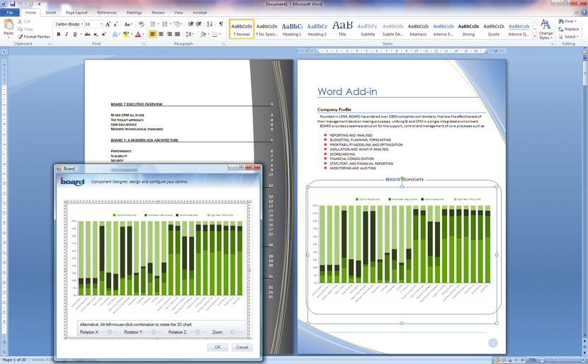Open the Change Case dropdown
This screenshot has width=588, height=364.
point(128,24)
